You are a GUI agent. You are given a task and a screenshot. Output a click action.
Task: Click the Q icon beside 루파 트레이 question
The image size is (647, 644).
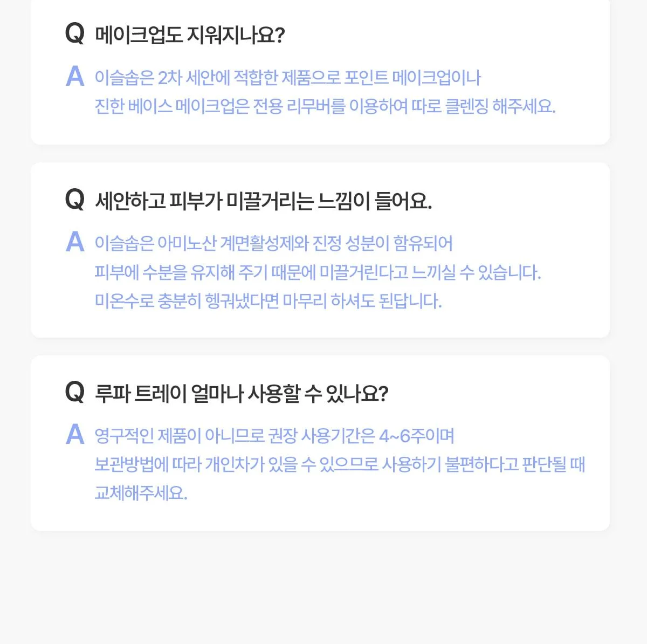[75, 392]
